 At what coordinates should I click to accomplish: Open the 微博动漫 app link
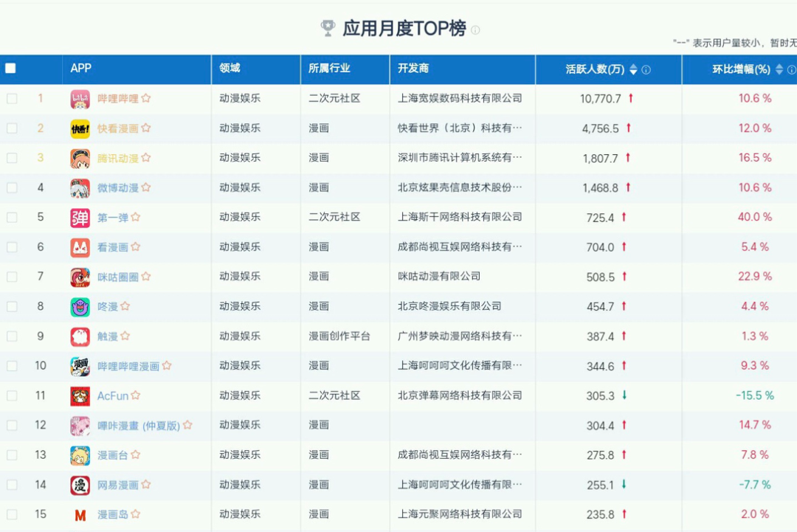[118, 187]
